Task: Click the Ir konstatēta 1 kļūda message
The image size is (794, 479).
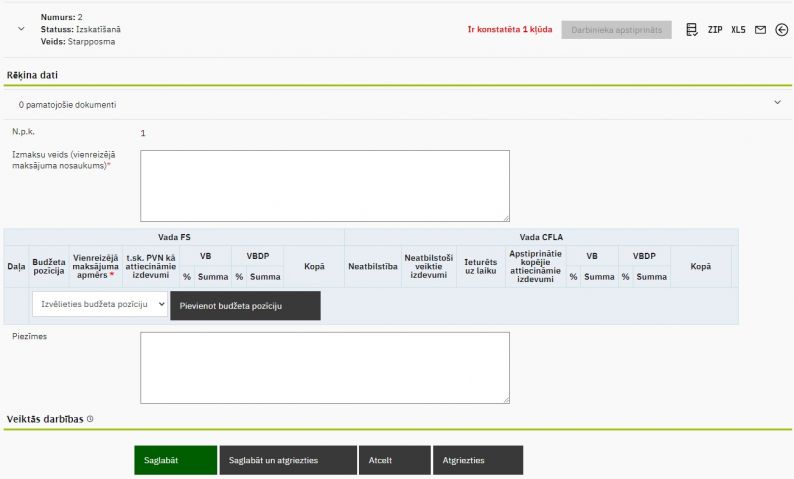Action: pyautogui.click(x=509, y=30)
